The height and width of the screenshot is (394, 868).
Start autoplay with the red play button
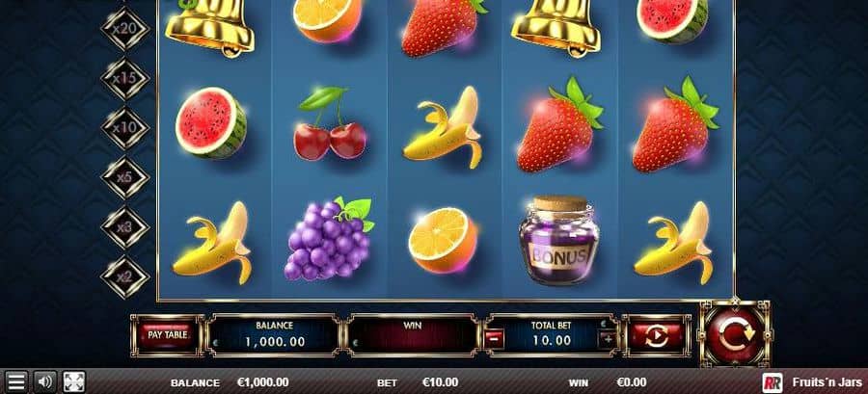point(657,335)
